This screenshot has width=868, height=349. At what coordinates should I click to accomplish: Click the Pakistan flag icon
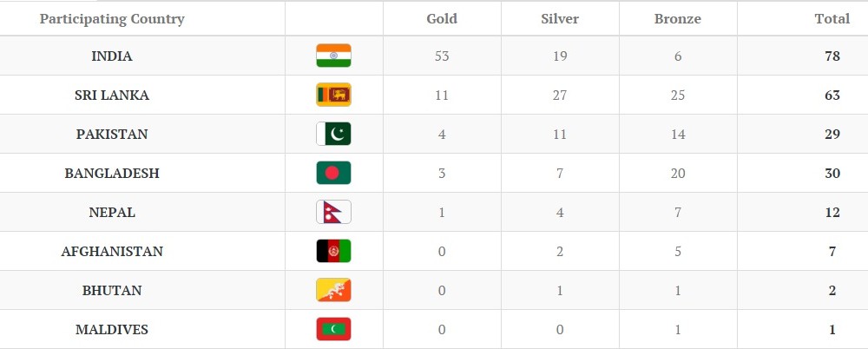tap(333, 135)
